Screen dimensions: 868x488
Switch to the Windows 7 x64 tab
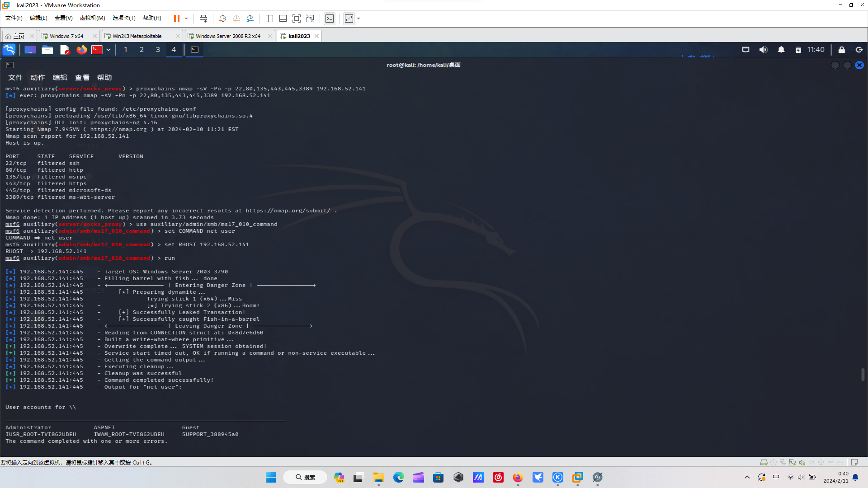pos(66,36)
